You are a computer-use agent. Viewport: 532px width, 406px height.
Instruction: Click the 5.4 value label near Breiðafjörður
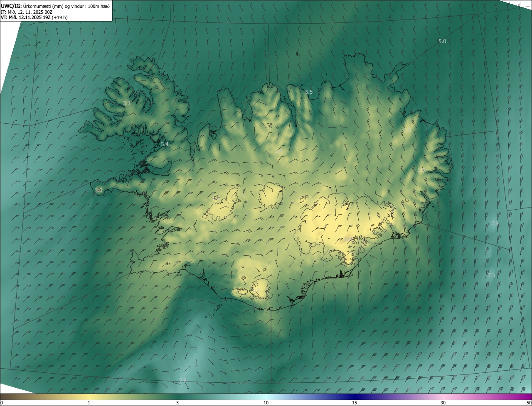tap(165, 144)
